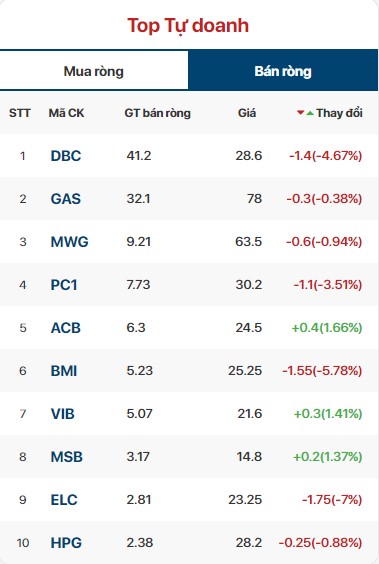
Task: Open the GAS stock link
Action: [x=65, y=199]
